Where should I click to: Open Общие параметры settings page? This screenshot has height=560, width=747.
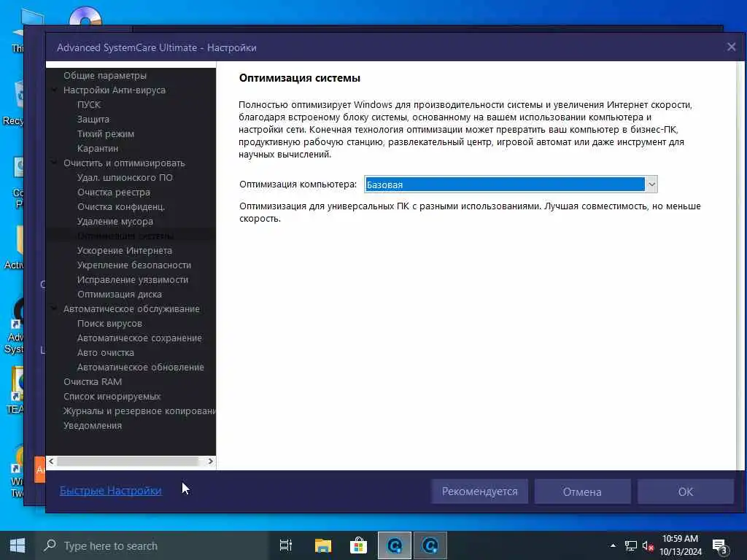[x=105, y=75]
